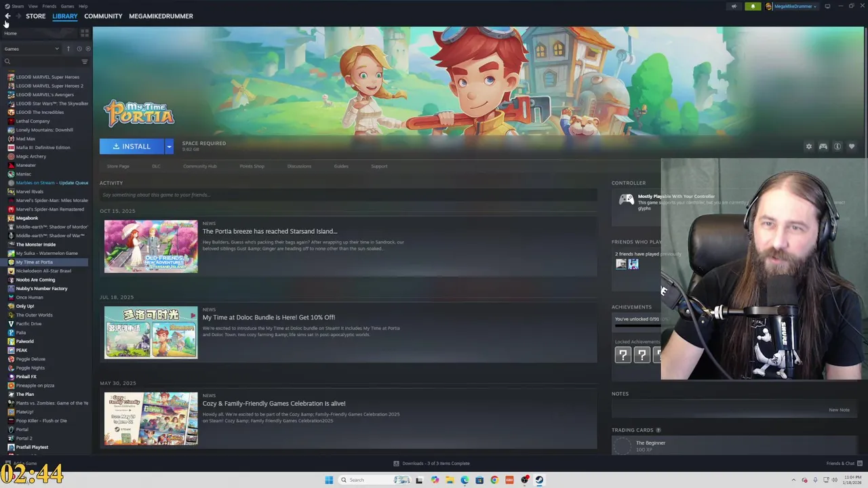Select Palworld in game list

click(x=24, y=342)
